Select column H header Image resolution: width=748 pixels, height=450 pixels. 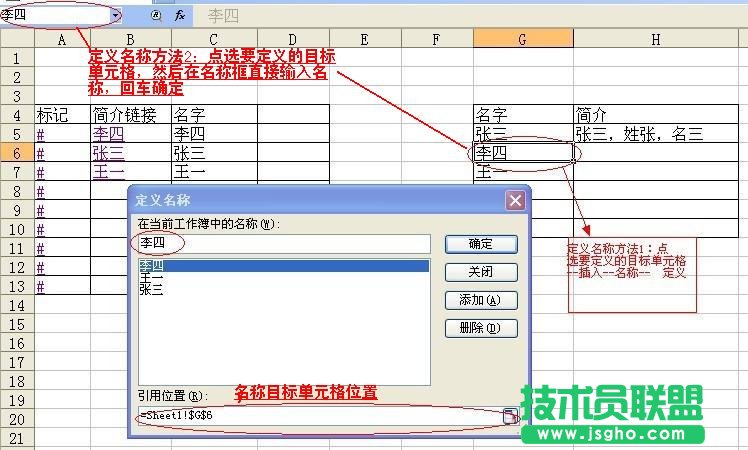point(656,39)
